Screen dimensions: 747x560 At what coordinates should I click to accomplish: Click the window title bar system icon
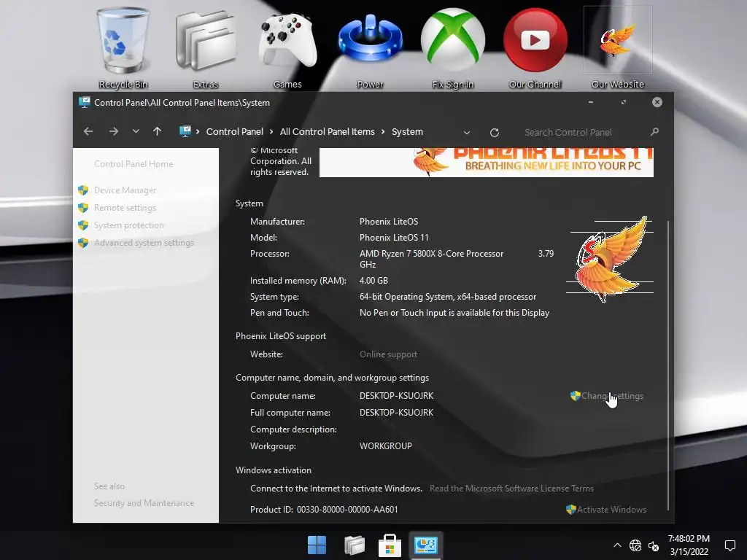pos(85,102)
